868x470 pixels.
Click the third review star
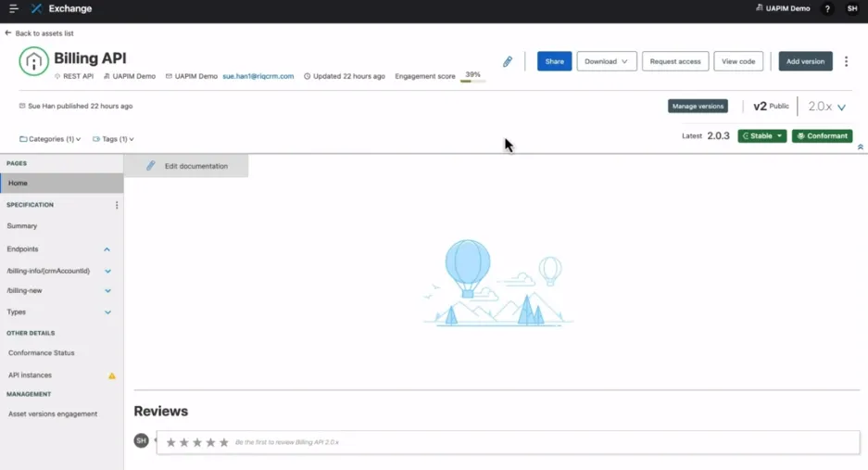tap(197, 442)
